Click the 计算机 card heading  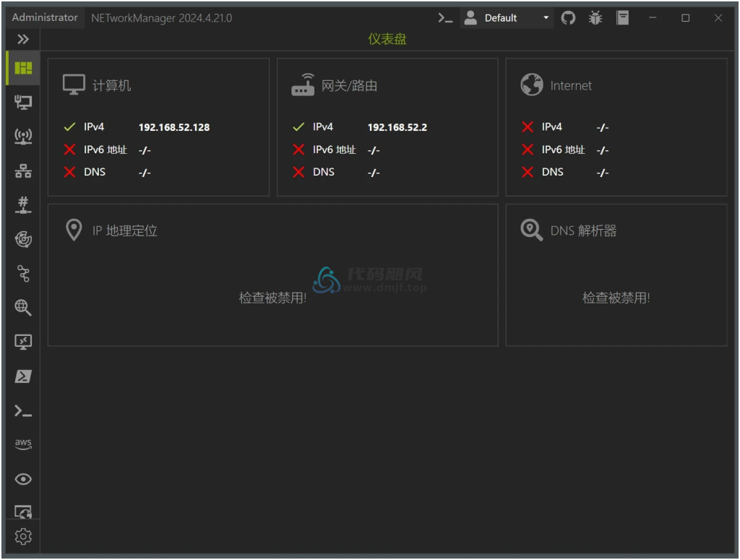click(111, 85)
